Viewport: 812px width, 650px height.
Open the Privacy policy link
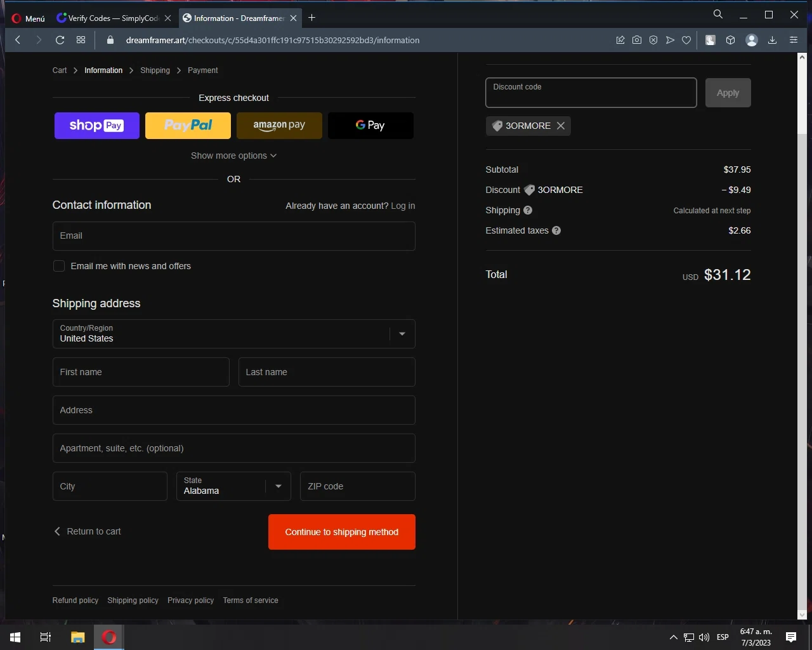190,600
